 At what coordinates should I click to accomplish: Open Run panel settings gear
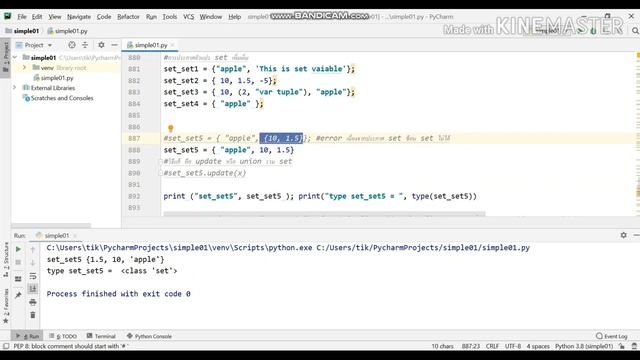click(623, 235)
